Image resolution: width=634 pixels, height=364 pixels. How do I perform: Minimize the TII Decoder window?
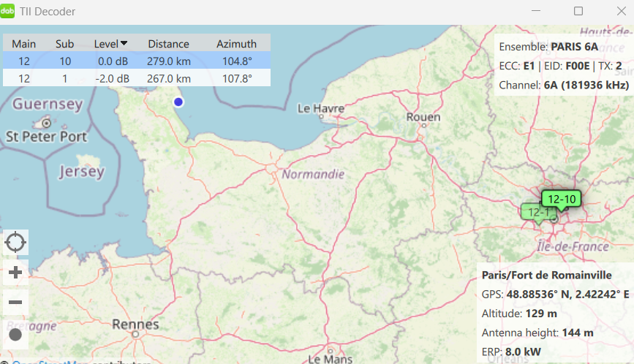536,11
